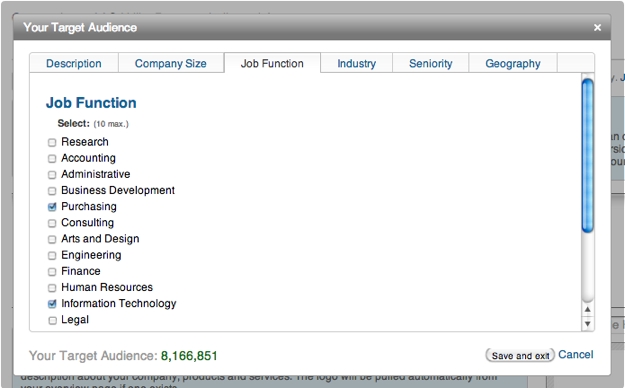Tick the Engineering checkbox
This screenshot has width=625, height=388.
coord(52,255)
